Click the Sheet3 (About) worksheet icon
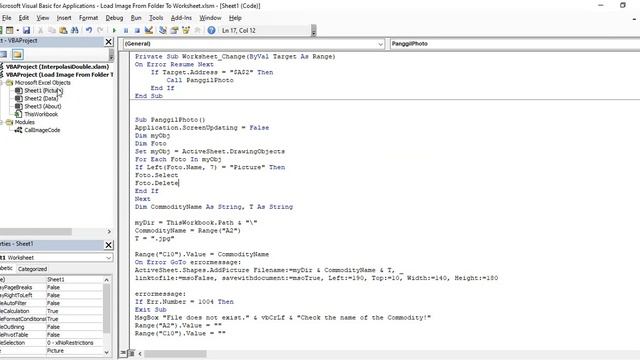The width and height of the screenshot is (640, 360). 19,106
